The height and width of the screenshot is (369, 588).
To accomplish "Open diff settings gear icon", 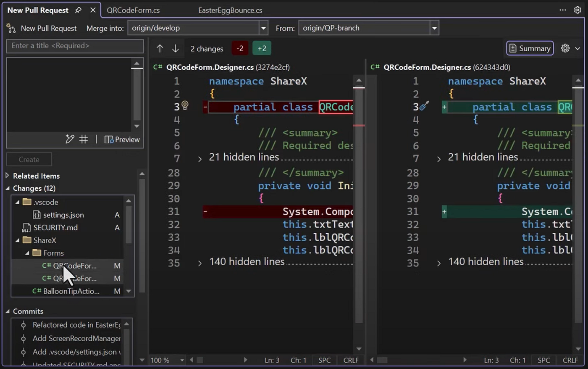I will tap(565, 48).
